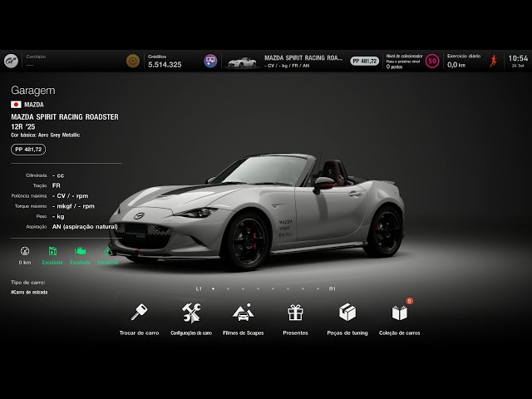This screenshot has width=532, height=399.
Task: Click the oil condition Excelente icon
Action: (52, 251)
